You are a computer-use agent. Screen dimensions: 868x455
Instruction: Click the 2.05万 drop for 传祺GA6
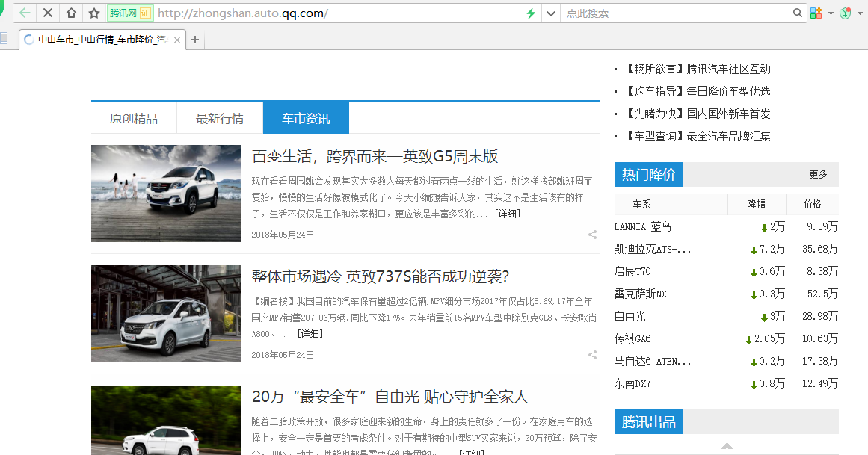pyautogui.click(x=766, y=338)
